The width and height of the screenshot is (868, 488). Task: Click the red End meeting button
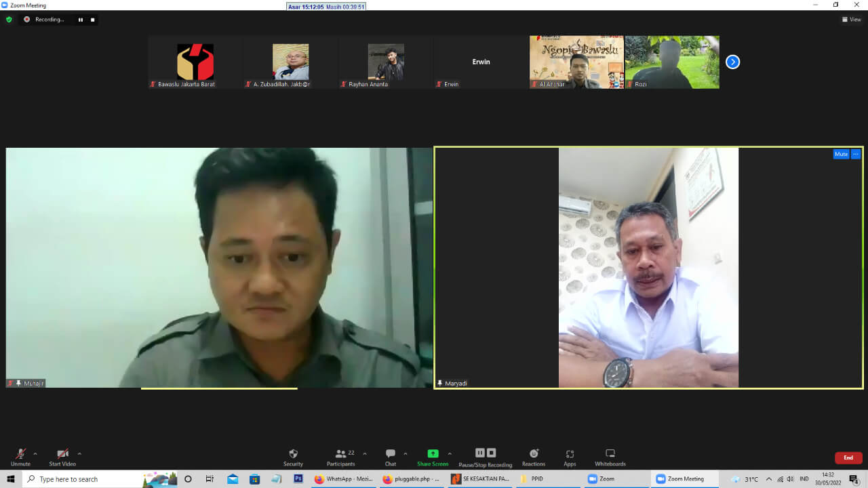click(x=848, y=457)
